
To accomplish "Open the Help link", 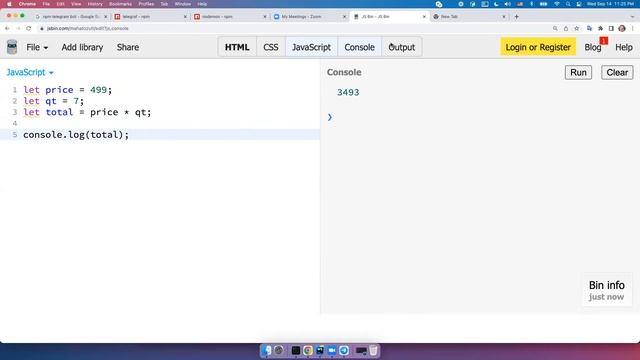I will tap(624, 47).
